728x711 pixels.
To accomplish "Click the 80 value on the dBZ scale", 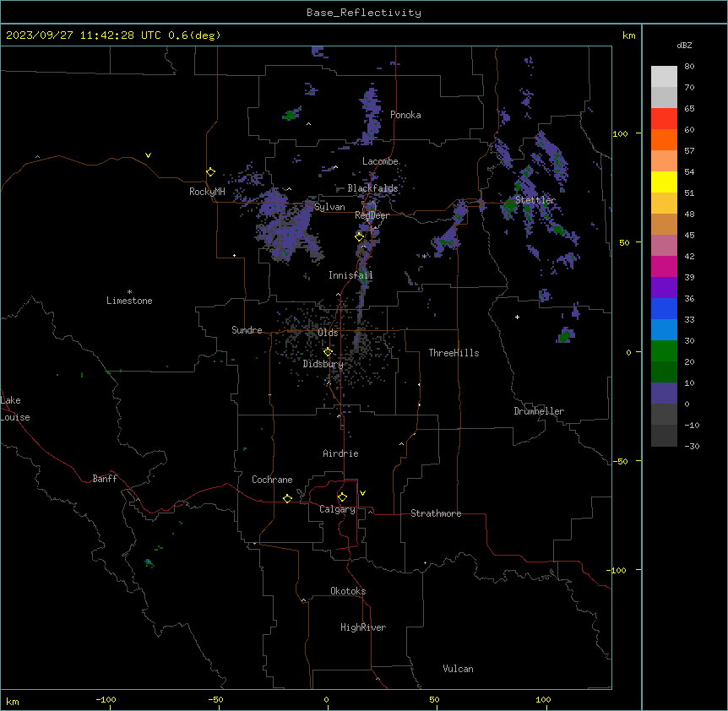I will click(689, 67).
